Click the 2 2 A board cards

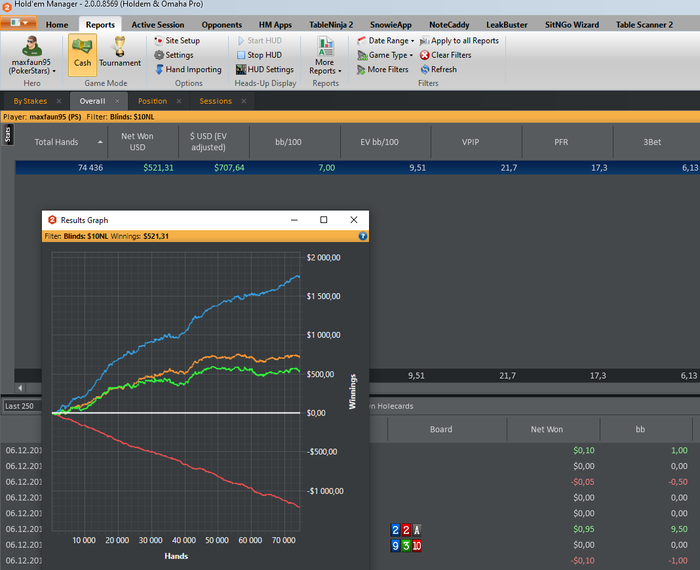406,530
